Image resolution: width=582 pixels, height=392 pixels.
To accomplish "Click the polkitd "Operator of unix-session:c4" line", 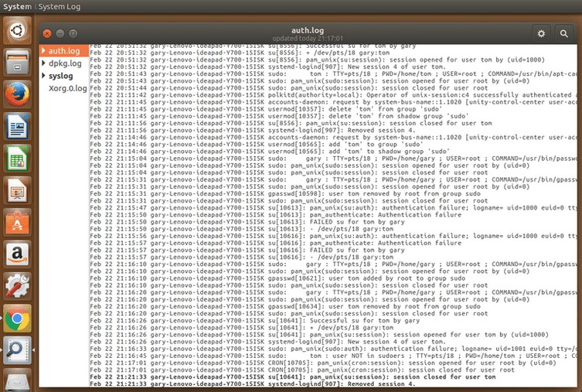I will (x=333, y=95).
